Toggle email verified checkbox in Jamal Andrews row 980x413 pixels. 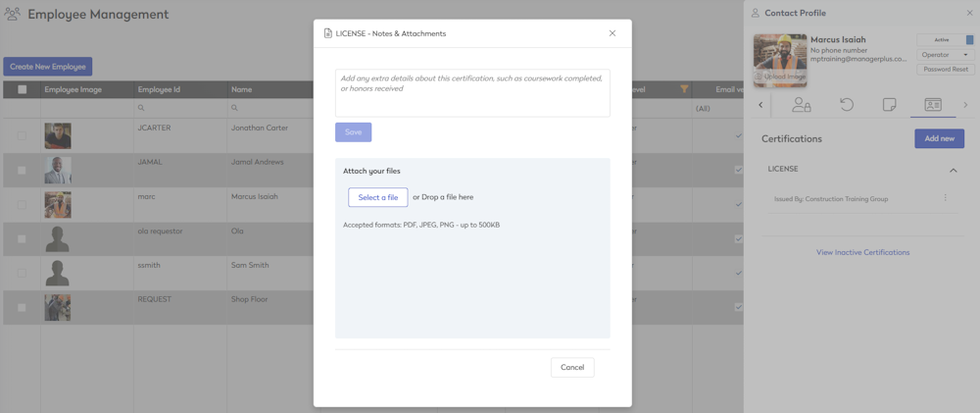pos(739,170)
